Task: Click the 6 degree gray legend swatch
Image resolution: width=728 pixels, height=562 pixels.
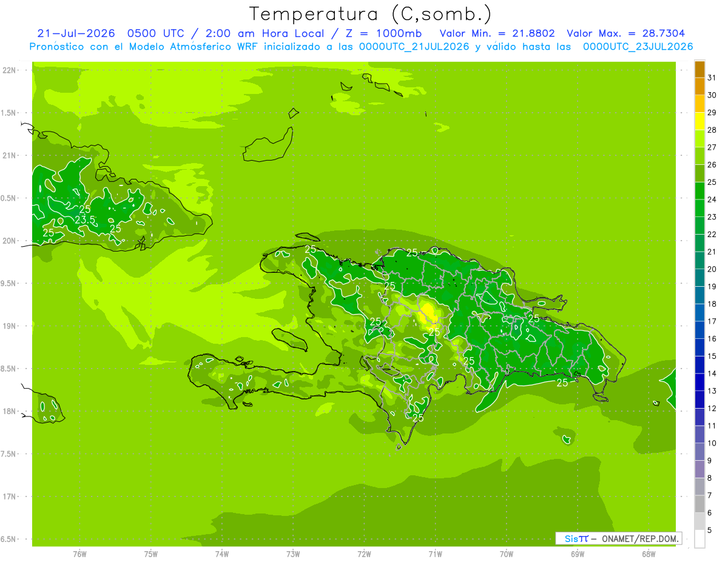Action: pos(699,504)
